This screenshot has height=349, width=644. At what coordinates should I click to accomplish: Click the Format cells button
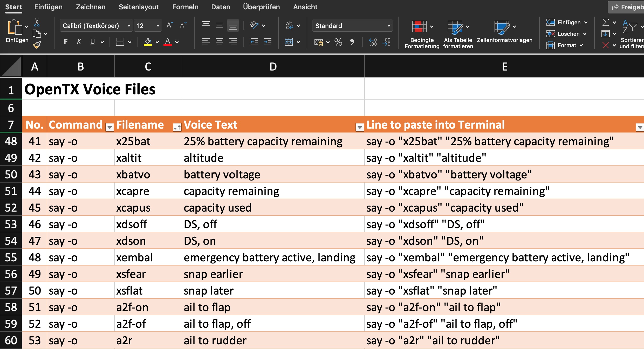pyautogui.click(x=566, y=45)
